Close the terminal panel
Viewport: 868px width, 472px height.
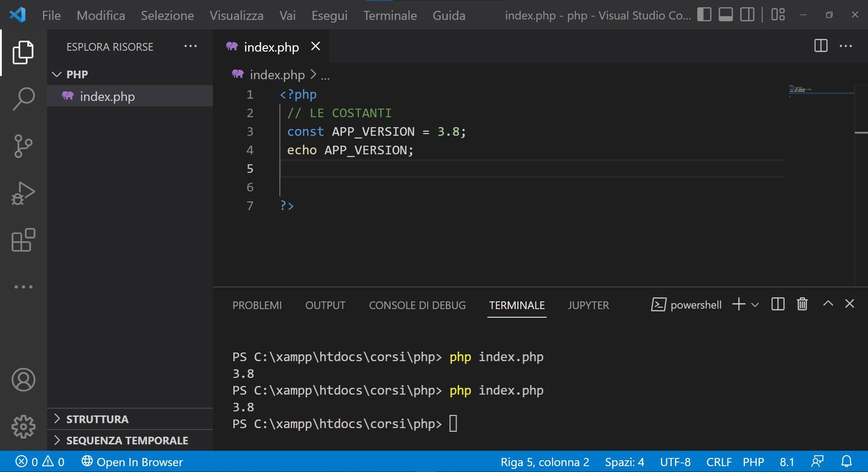(850, 304)
